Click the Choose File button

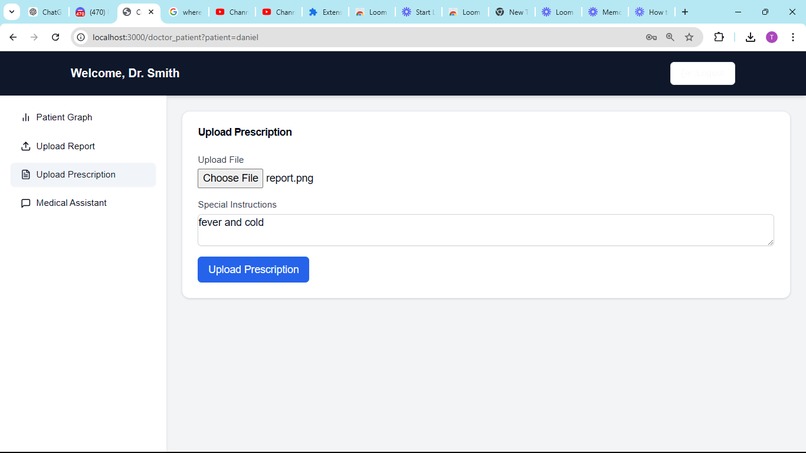pos(230,178)
